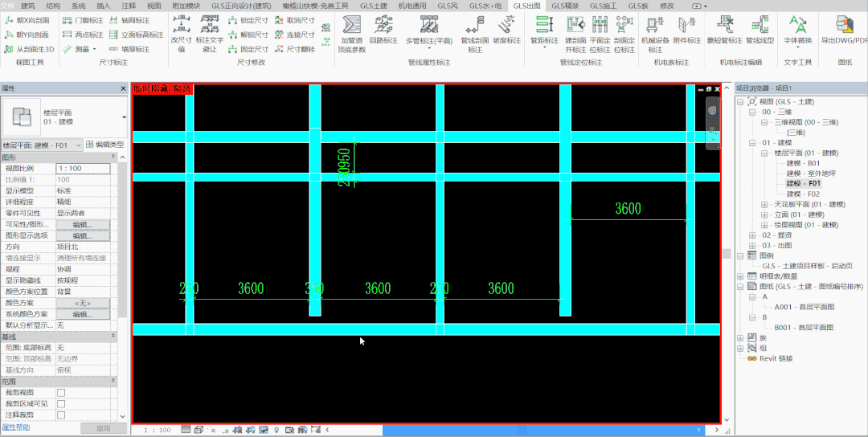The image size is (868, 437).
Task: Open the 属性帮助 link
Action: (x=15, y=427)
